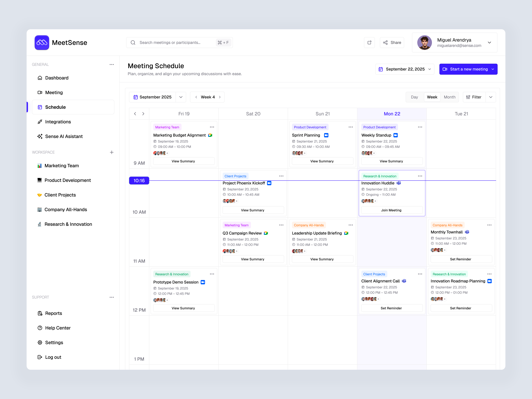
Task: Click the search magnifier icon
Action: point(133,43)
